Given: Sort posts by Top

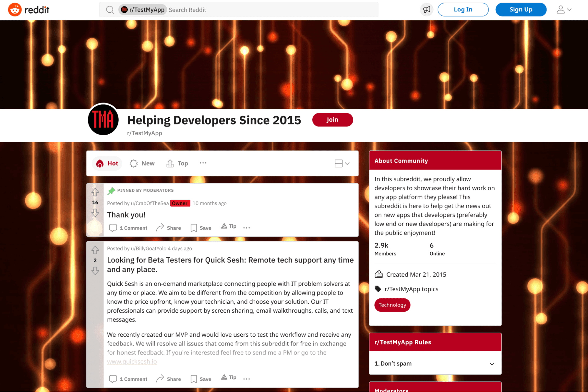Looking at the screenshot, I should (x=177, y=163).
